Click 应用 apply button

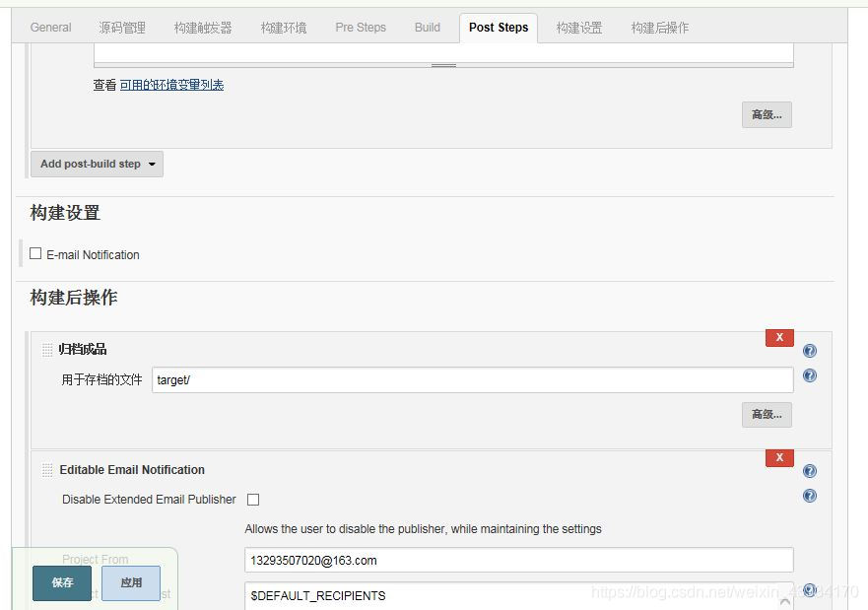[x=131, y=582]
